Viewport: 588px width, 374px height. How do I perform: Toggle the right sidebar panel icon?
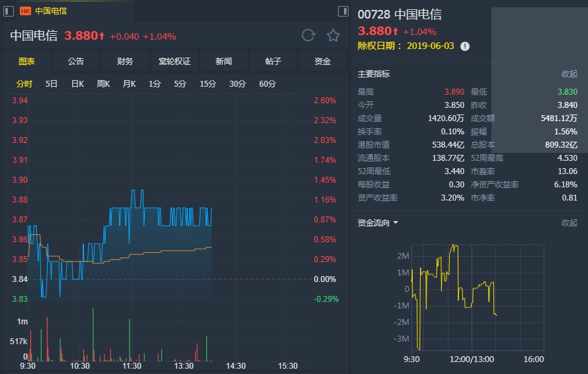pyautogui.click(x=343, y=11)
